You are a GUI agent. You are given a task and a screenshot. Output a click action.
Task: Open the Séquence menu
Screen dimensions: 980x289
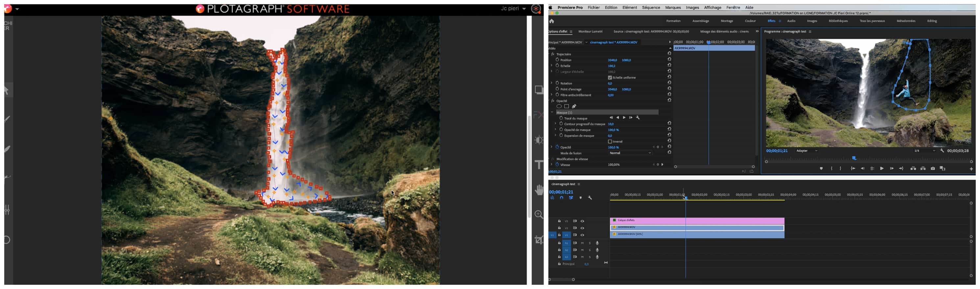coord(651,7)
